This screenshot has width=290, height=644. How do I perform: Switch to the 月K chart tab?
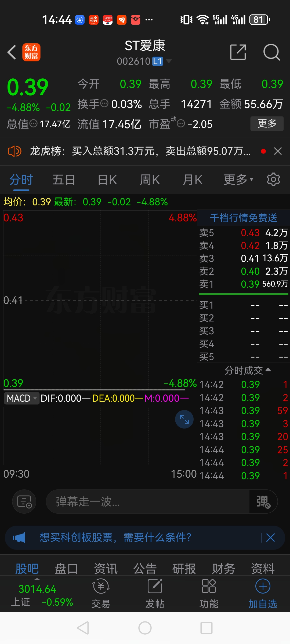pos(193,180)
